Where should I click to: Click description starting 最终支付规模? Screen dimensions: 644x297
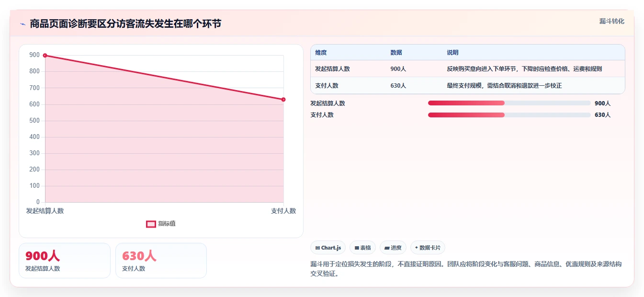tap(504, 86)
